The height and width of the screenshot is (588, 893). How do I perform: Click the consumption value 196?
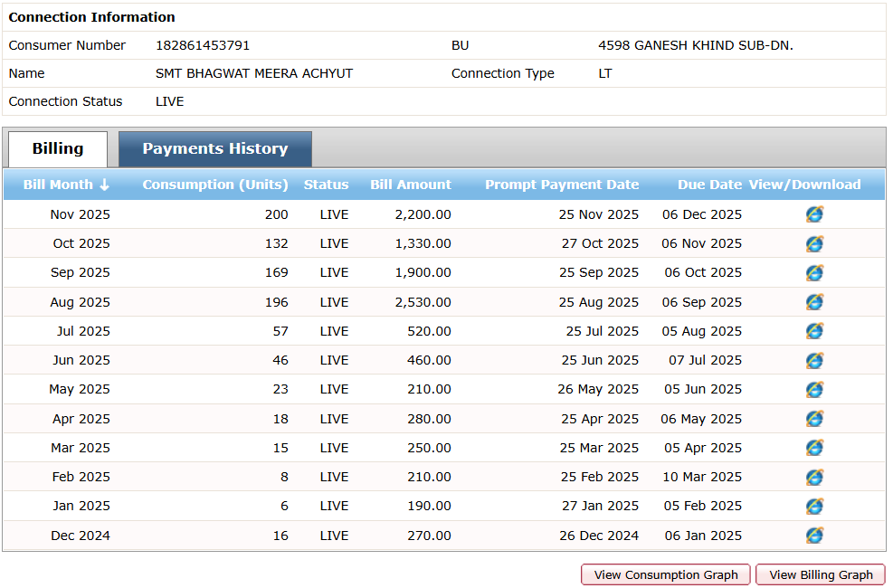pos(277,302)
